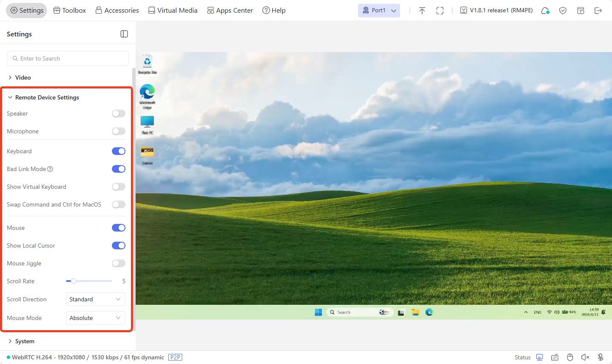Turn off Bad Link Mode toggle
This screenshot has width=612, height=364.
coord(119,169)
